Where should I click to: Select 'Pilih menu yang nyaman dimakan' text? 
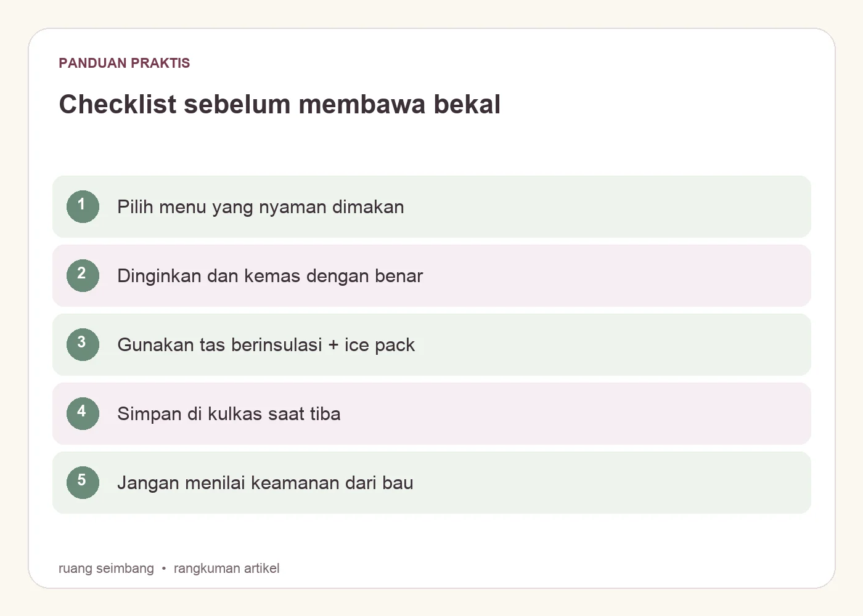tap(261, 207)
